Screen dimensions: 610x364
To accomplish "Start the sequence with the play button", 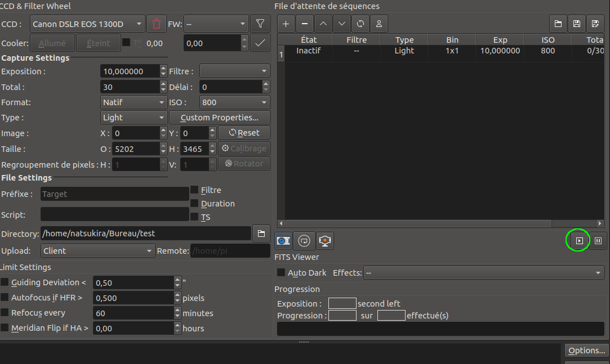I will [579, 241].
